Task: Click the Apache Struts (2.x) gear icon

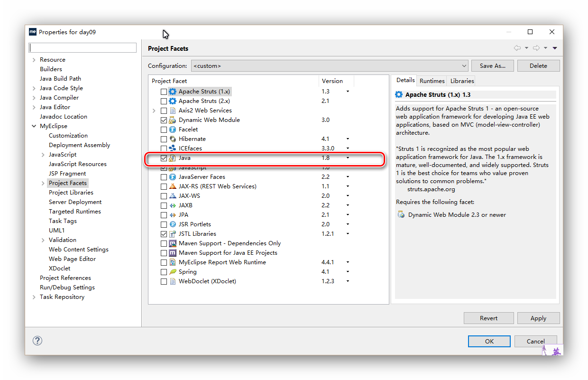Action: [173, 101]
